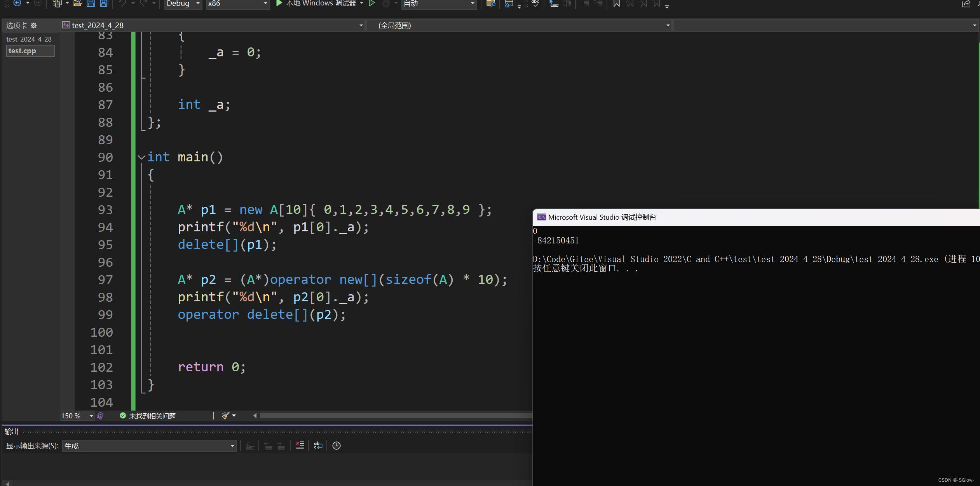The image size is (980, 486).
Task: Collapse the main function code block
Action: pos(141,157)
